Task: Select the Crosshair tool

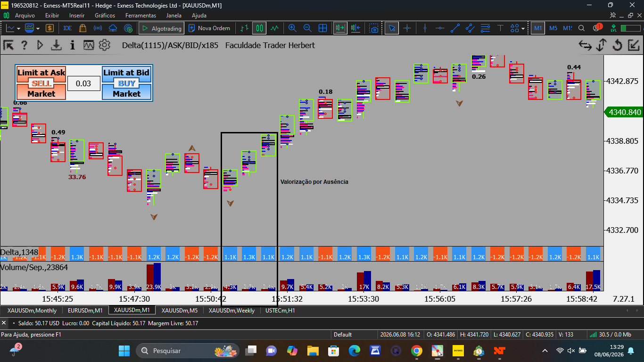Action: [x=407, y=28]
